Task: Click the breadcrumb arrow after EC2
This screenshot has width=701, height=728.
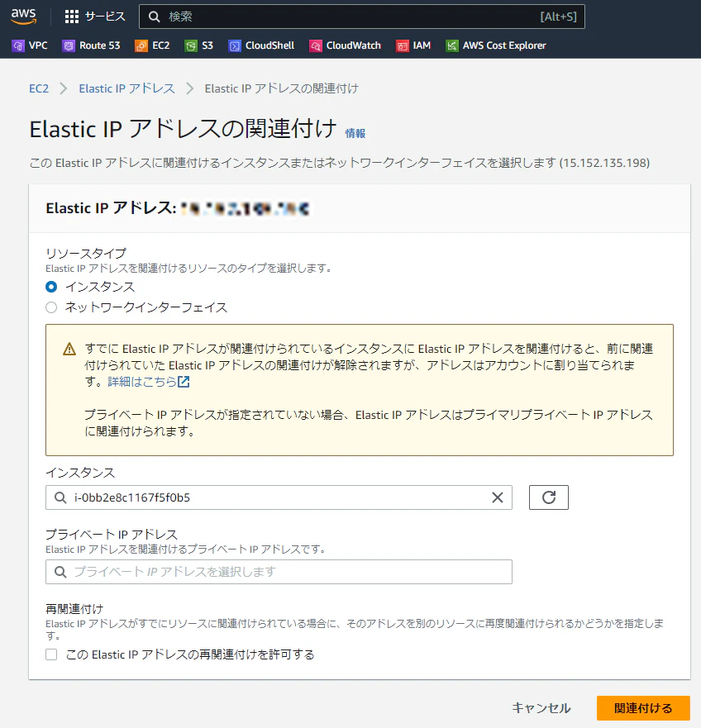Action: (64, 88)
